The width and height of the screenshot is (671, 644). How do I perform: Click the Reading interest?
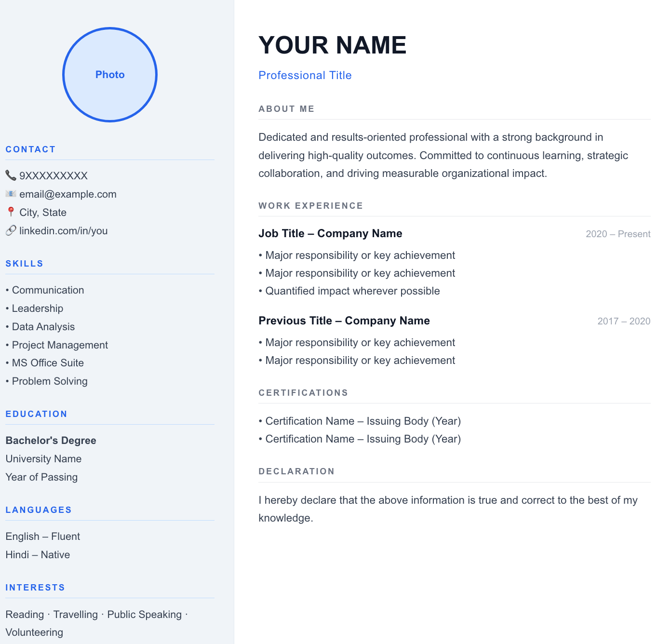[x=25, y=615]
